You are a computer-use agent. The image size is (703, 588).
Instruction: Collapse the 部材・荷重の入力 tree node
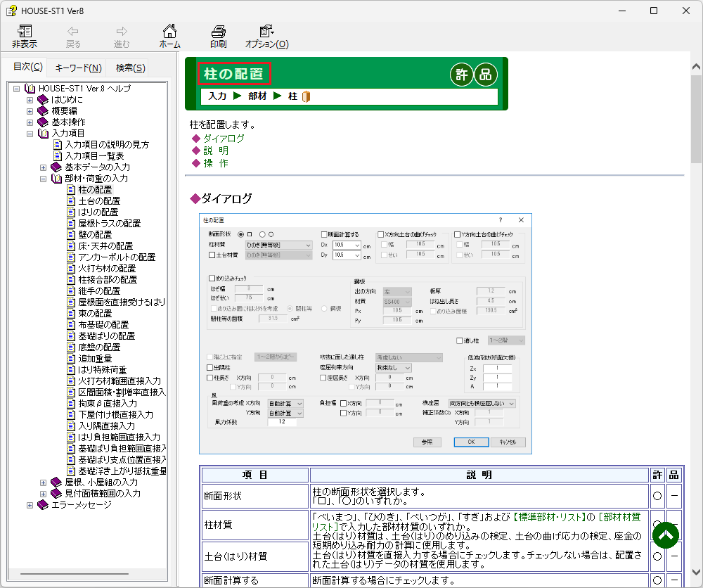[x=44, y=179]
